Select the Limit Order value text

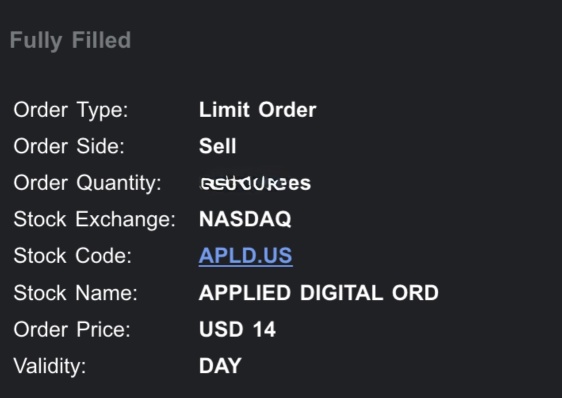tap(257, 109)
